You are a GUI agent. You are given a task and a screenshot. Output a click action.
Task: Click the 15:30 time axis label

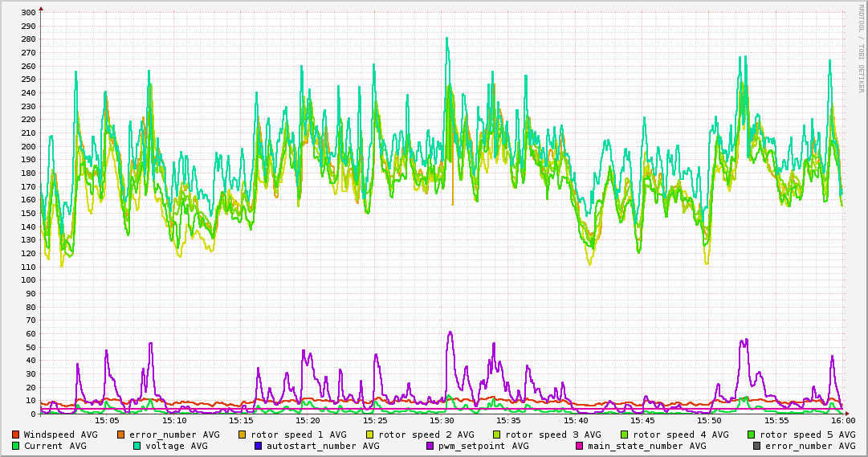[442, 421]
